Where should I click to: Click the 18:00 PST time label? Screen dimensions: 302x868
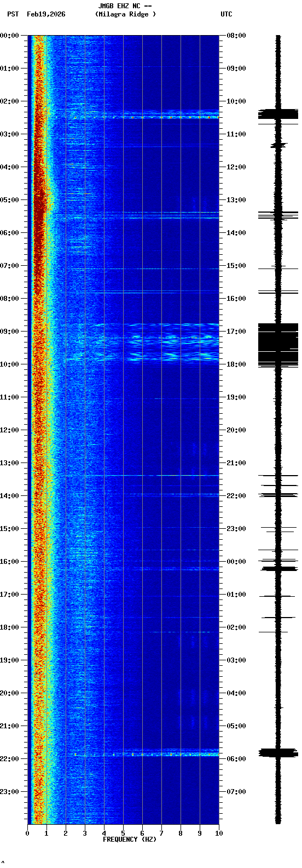(x=10, y=627)
